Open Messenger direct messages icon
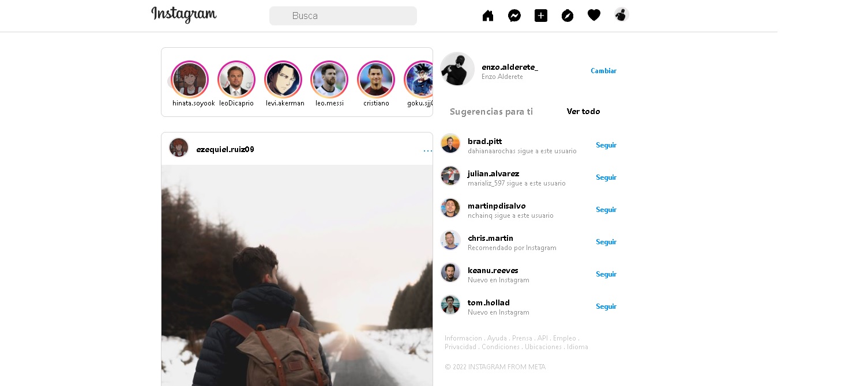 click(x=514, y=16)
